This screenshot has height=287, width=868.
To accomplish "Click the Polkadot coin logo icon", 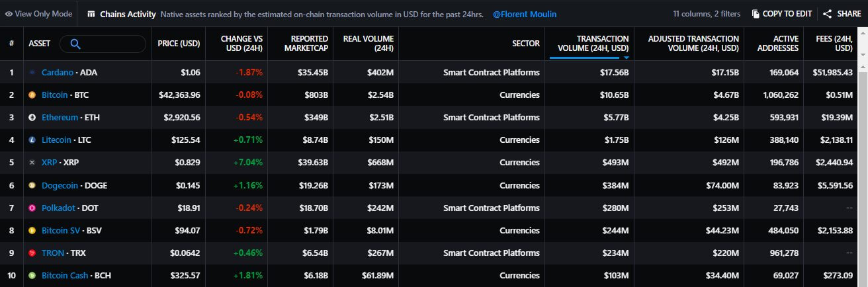I will 32,208.
